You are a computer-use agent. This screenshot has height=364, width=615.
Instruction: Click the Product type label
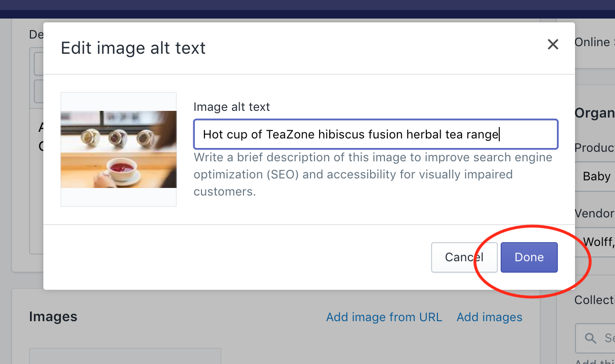pyautogui.click(x=595, y=148)
